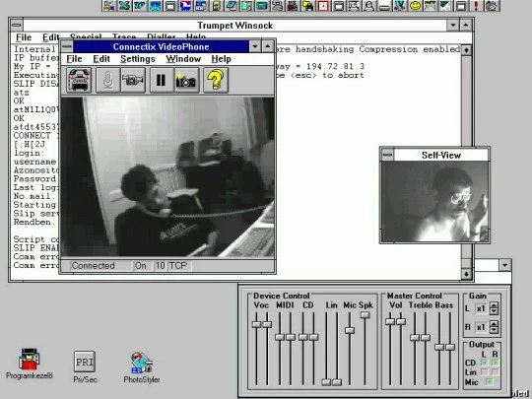
Task: Click the right CD slider handle
Action: 314,337
